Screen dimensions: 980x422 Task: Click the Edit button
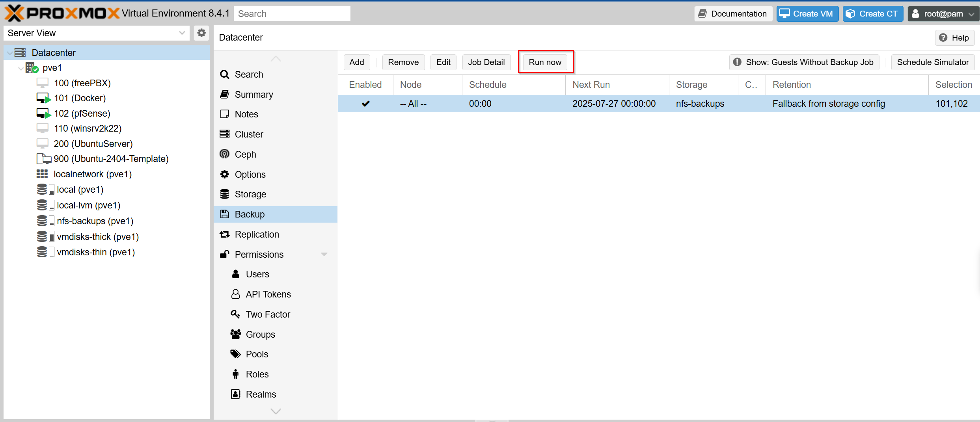443,62
